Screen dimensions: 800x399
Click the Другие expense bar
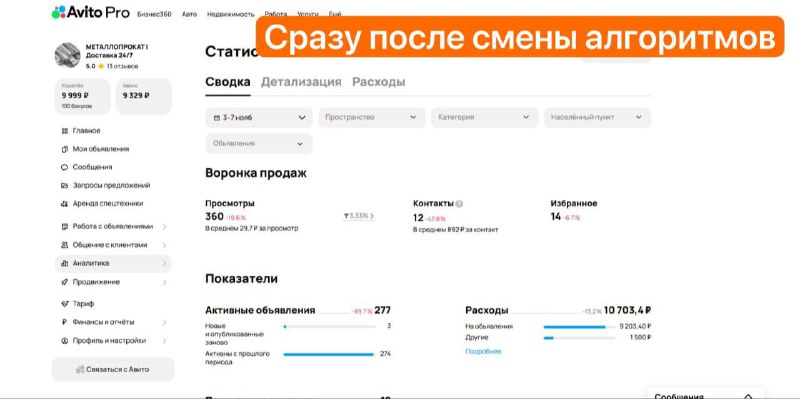(579, 338)
